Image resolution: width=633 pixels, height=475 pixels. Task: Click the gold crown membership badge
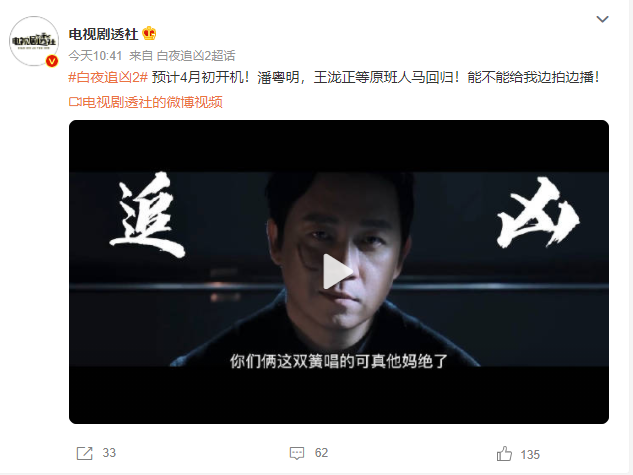coord(149,33)
